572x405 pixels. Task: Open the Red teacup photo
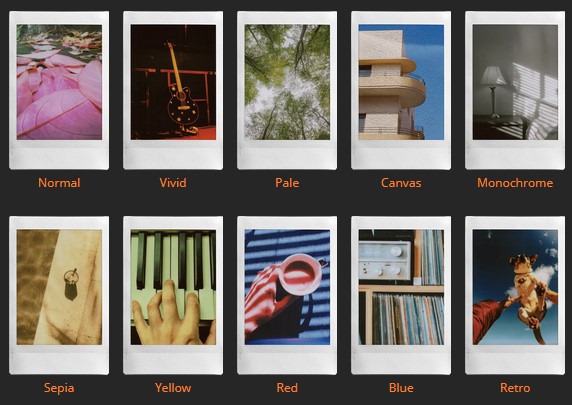(x=287, y=295)
